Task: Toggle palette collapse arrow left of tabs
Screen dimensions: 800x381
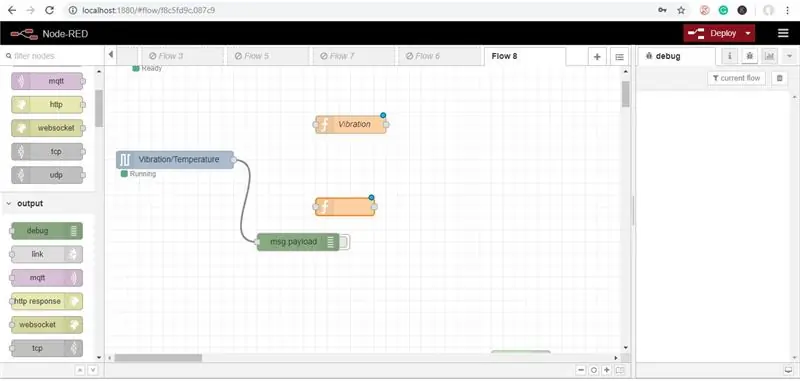Action: coord(111,55)
